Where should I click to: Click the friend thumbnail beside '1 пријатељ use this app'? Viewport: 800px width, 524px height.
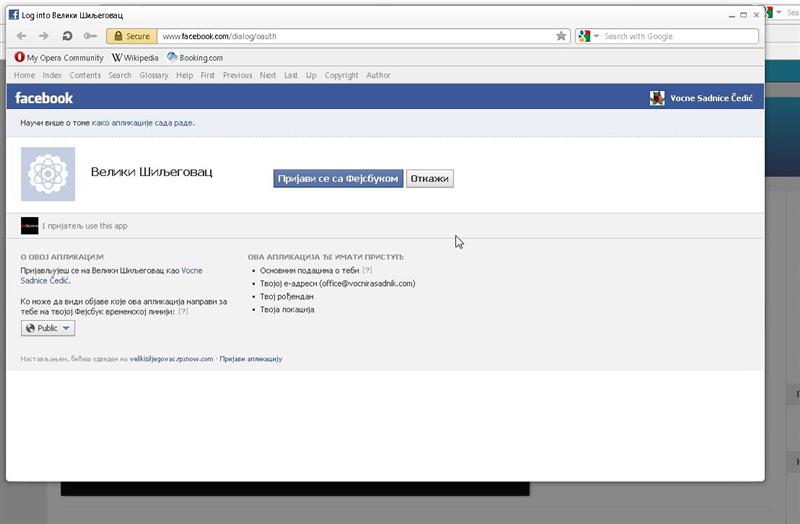pos(30,226)
